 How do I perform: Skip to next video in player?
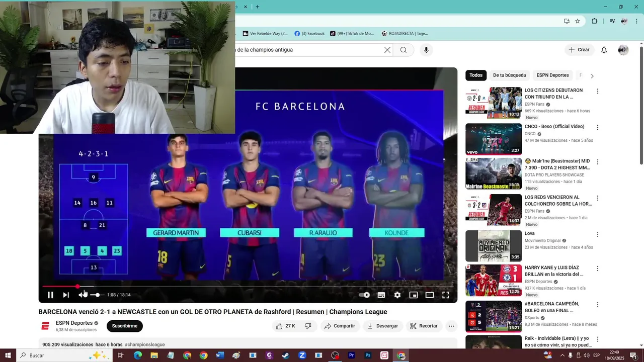66,295
